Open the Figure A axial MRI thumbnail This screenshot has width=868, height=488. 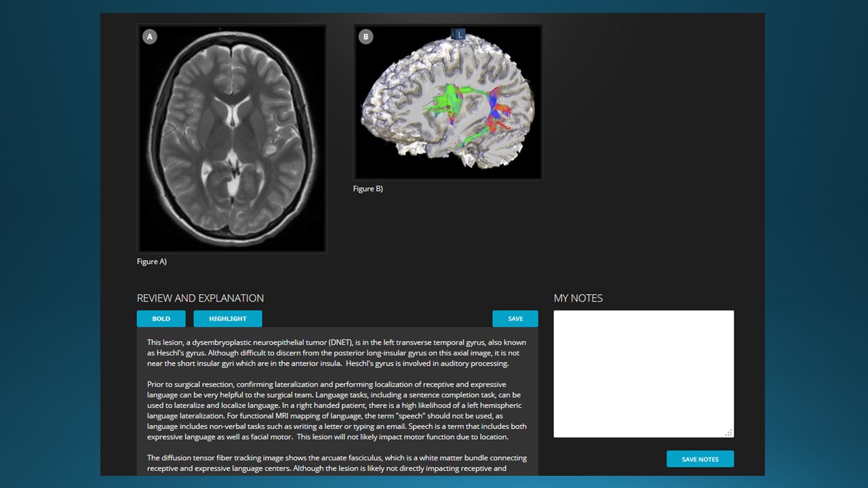232,138
